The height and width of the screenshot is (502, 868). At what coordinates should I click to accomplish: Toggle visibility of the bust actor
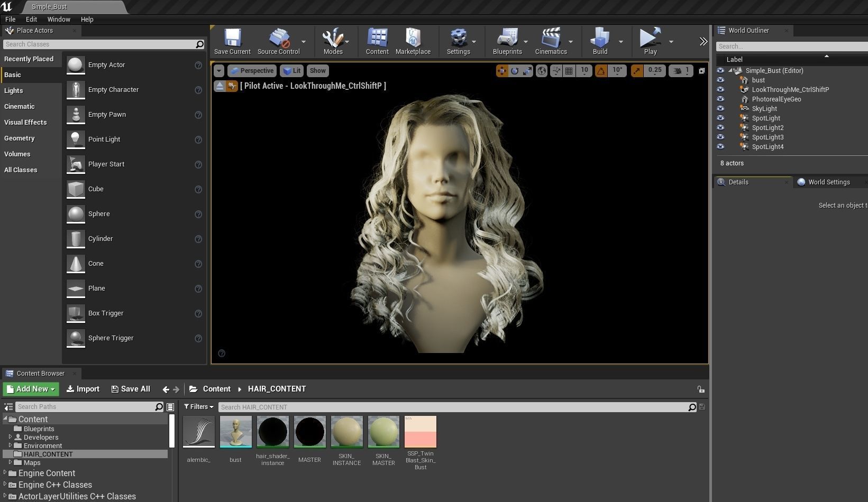pos(720,80)
